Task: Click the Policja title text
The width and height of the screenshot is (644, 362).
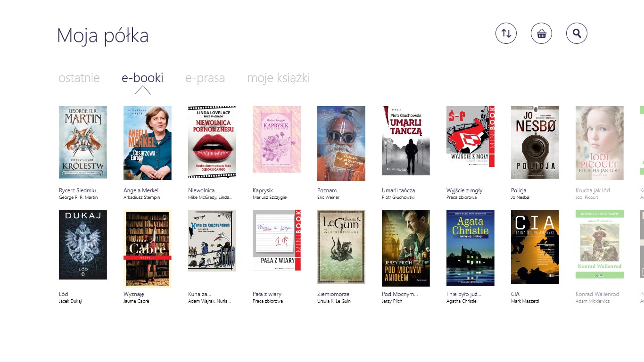Action: 519,190
